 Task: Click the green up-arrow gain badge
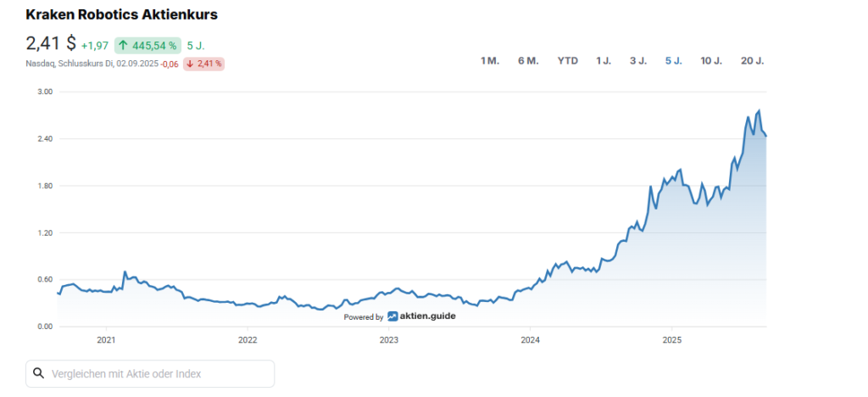click(147, 46)
